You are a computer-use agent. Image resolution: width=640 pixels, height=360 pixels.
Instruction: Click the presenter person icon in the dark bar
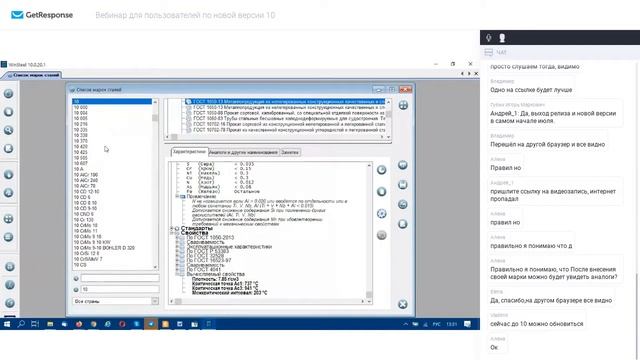(502, 38)
